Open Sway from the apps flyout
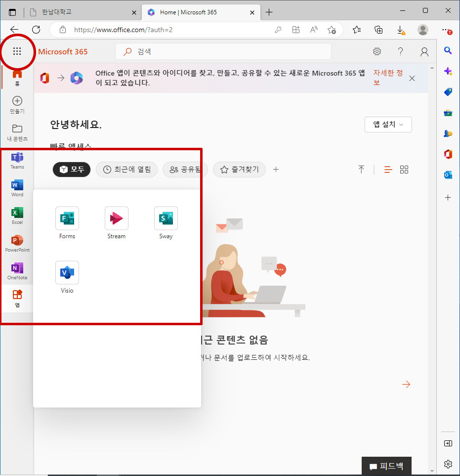Screen dimensions: 460x476 166,223
